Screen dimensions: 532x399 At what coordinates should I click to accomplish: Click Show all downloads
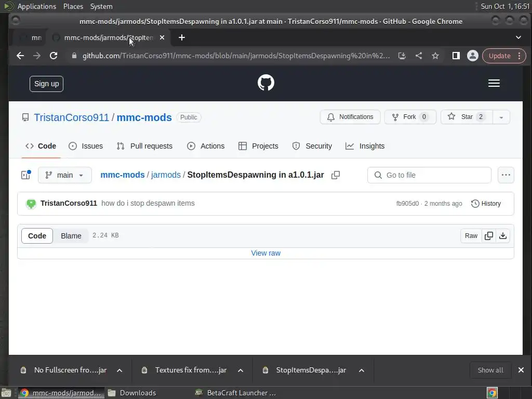(x=490, y=370)
